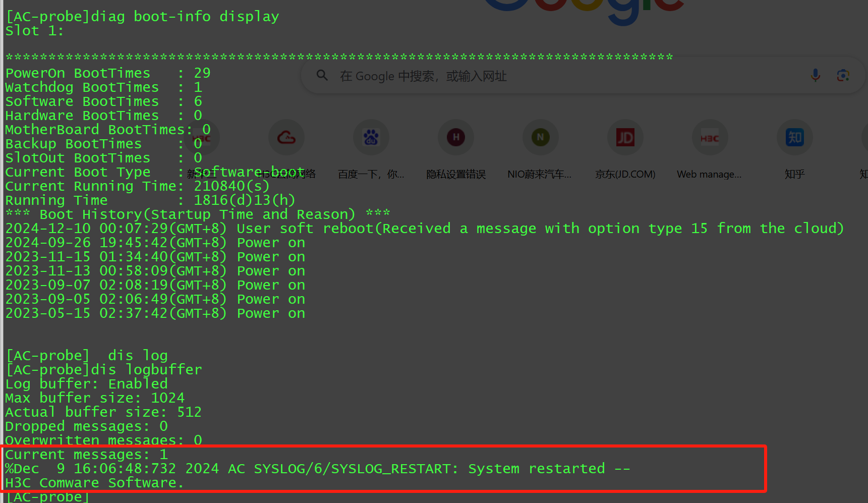Open the 隐私设置错误 shortcut icon

(x=456, y=137)
